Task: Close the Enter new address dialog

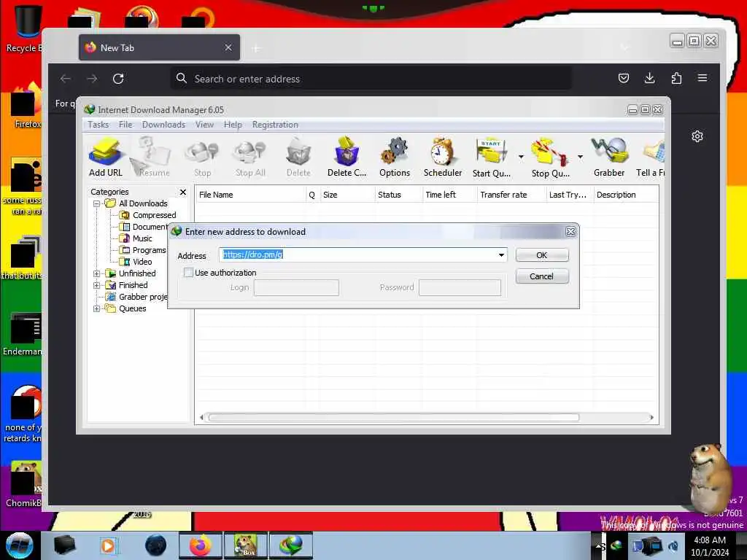Action: pos(570,232)
